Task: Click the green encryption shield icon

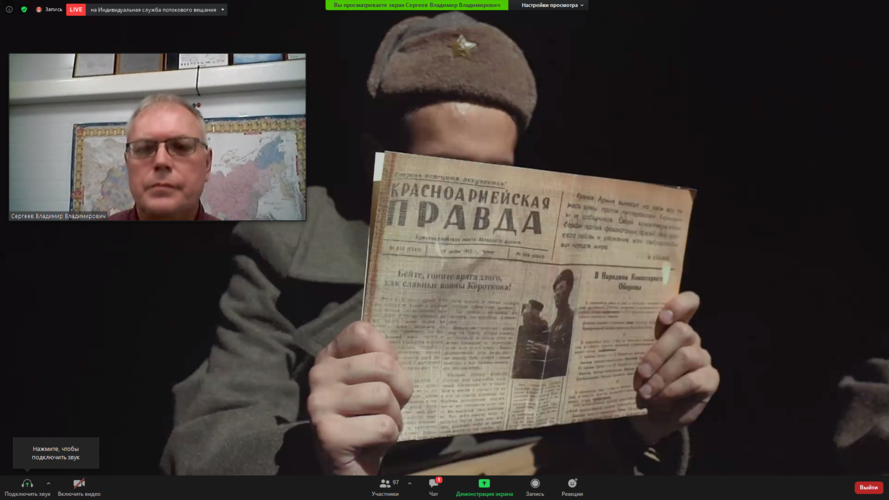Action: click(24, 9)
